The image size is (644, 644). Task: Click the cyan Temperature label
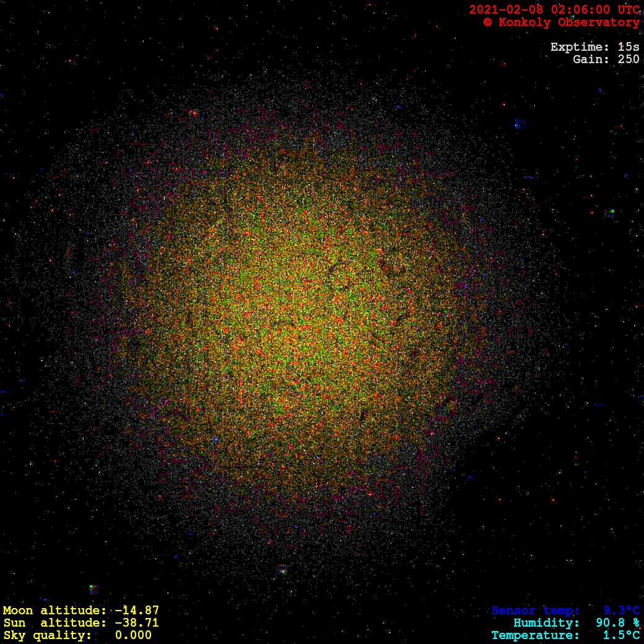pyautogui.click(x=536, y=635)
